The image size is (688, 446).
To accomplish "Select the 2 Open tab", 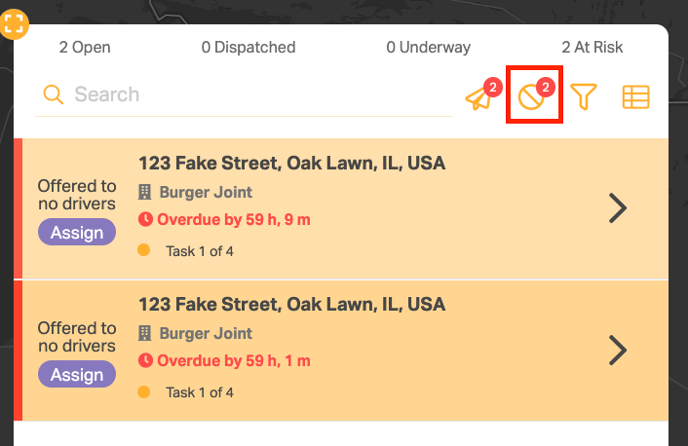I will click(85, 47).
